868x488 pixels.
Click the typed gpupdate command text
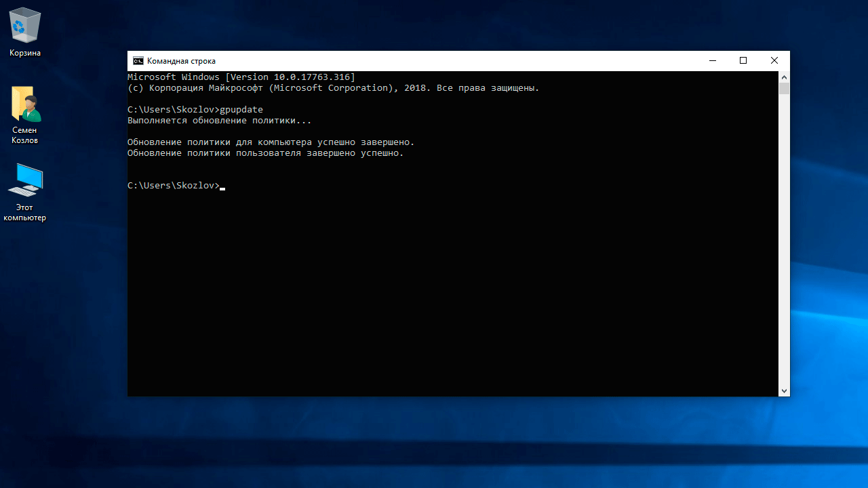coord(241,110)
